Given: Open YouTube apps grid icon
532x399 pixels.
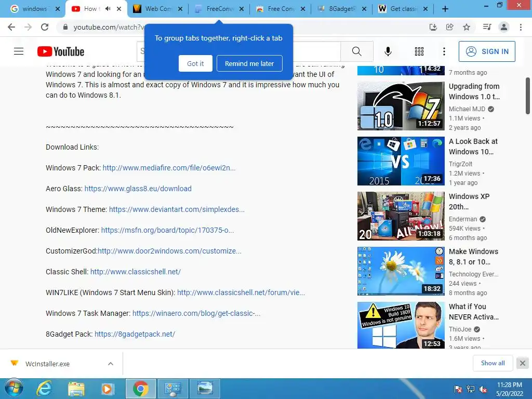Looking at the screenshot, I should coord(419,51).
